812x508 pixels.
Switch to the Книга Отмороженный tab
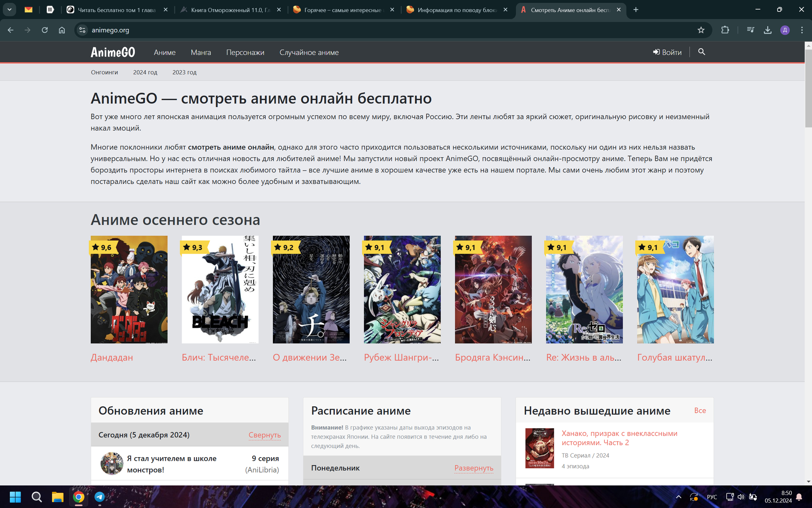[x=230, y=10]
